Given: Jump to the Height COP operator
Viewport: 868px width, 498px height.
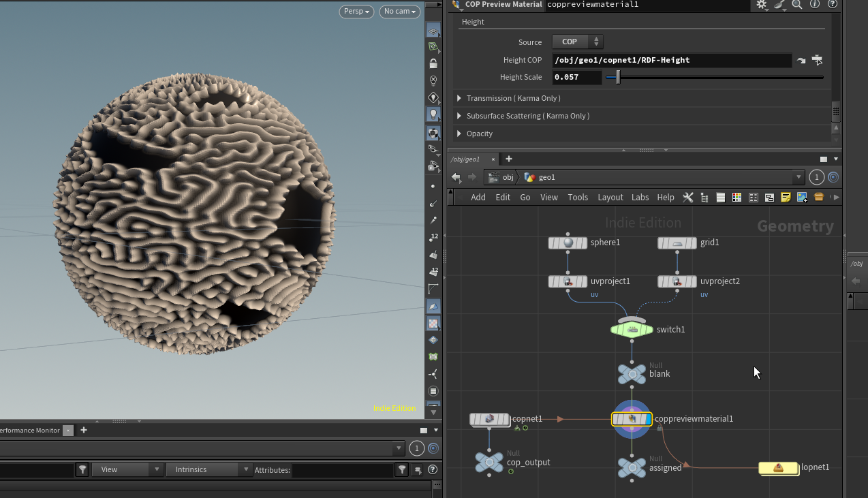Looking at the screenshot, I should (801, 61).
